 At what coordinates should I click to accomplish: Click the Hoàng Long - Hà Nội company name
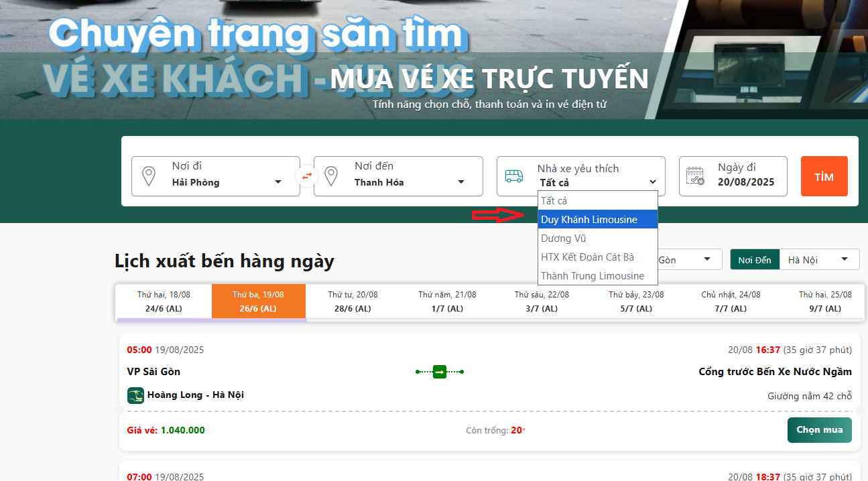click(196, 395)
